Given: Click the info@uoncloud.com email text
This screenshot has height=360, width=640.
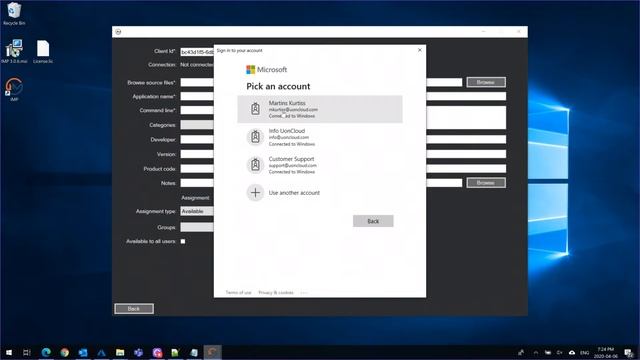Looking at the screenshot, I should 289,138.
